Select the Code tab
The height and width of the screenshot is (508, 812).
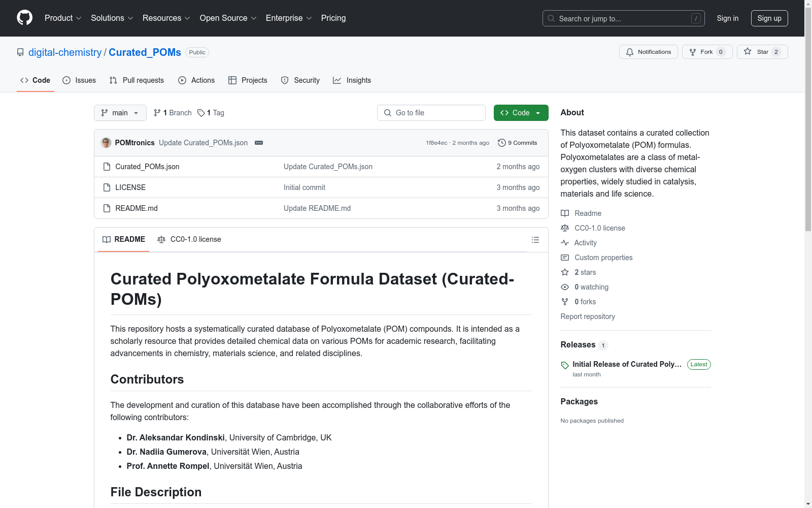[36, 80]
